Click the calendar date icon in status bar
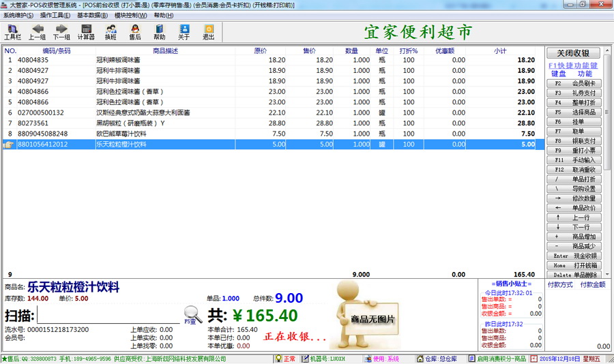 point(534,359)
